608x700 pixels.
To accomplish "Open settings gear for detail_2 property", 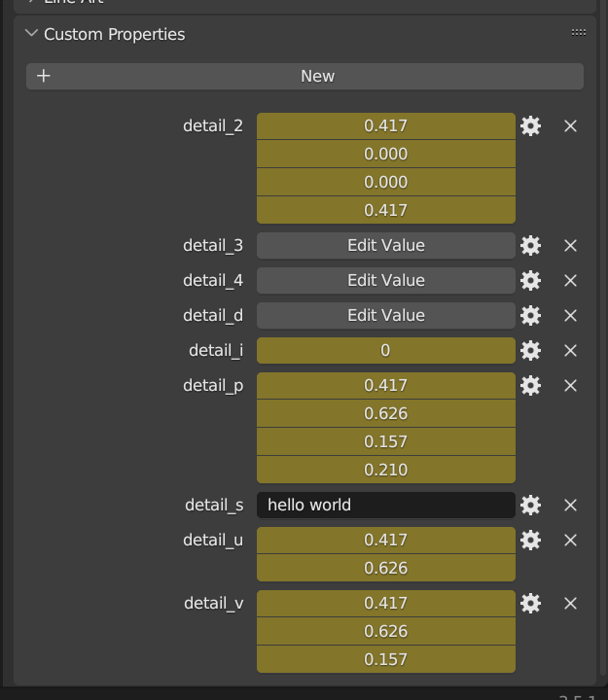I will (x=531, y=125).
